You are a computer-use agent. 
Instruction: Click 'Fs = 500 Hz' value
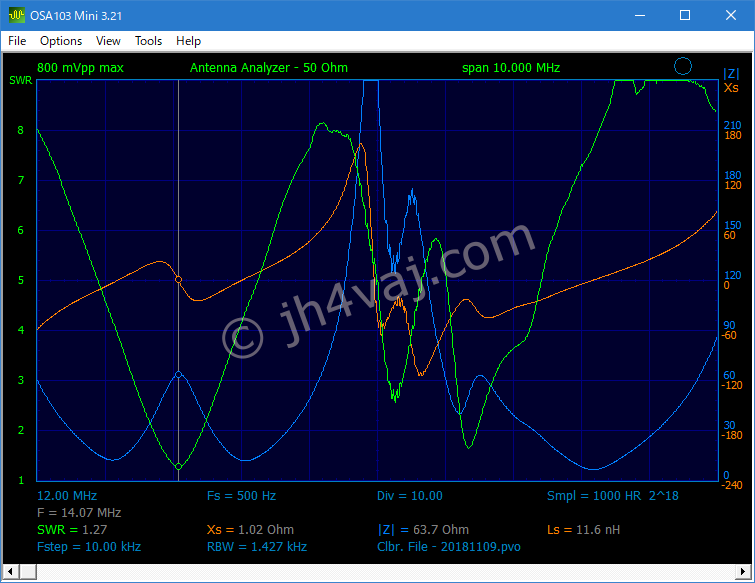coord(241,496)
